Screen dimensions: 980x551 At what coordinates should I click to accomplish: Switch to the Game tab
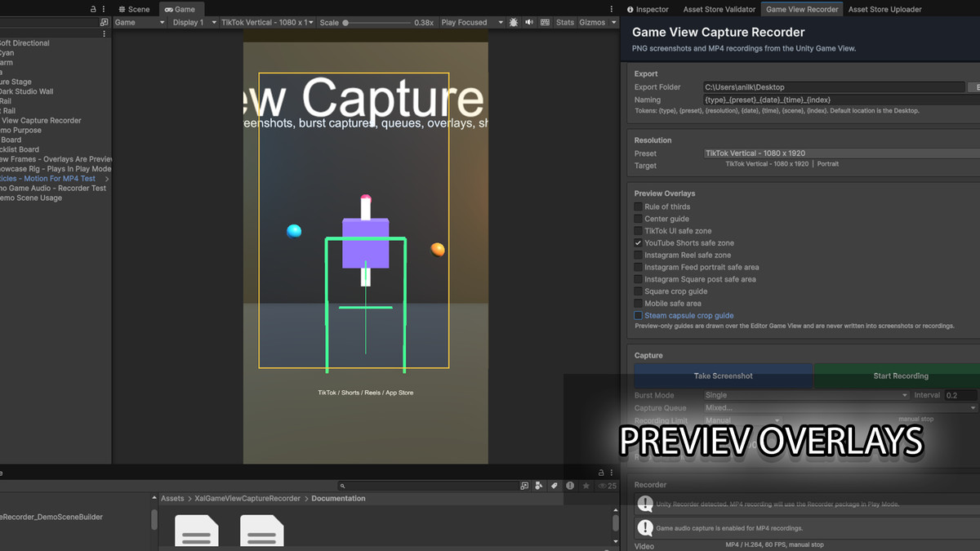point(180,10)
